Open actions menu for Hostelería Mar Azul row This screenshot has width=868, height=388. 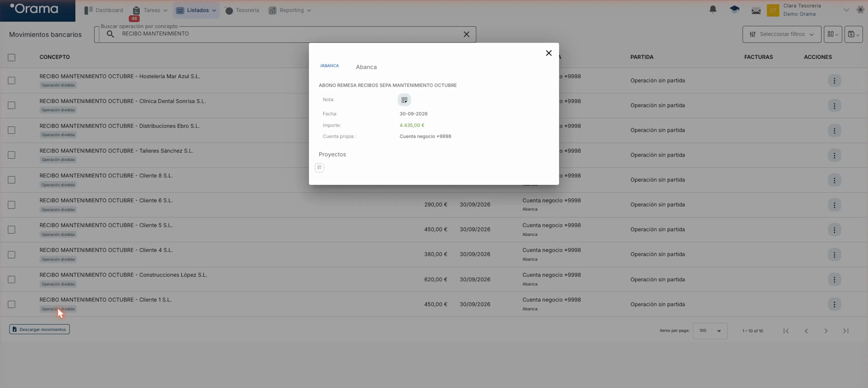[834, 80]
